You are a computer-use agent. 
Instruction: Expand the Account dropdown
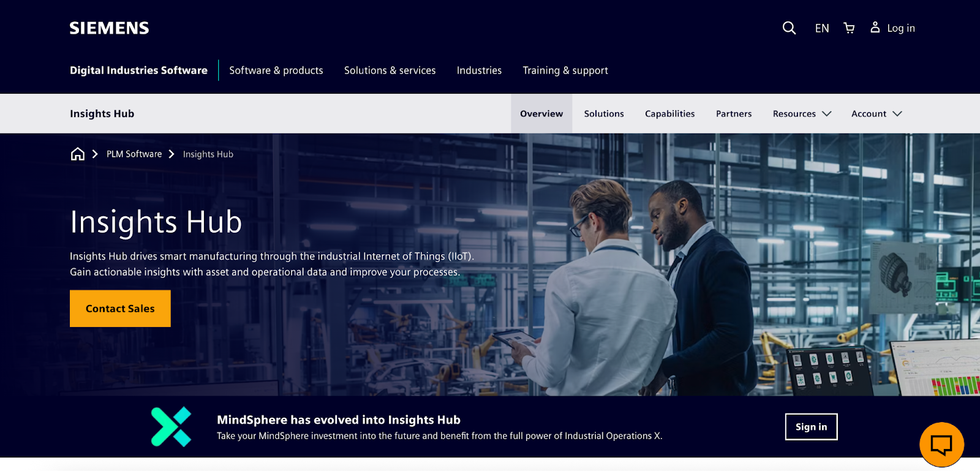(876, 114)
